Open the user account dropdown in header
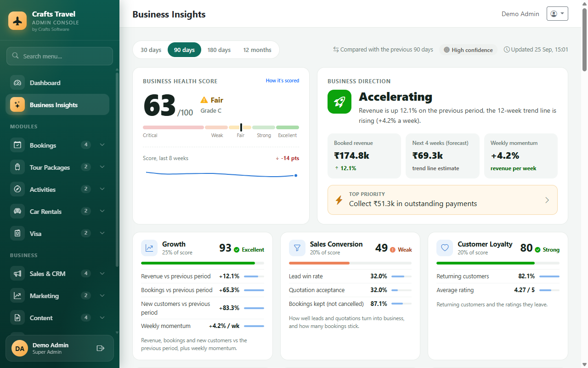 (x=557, y=14)
